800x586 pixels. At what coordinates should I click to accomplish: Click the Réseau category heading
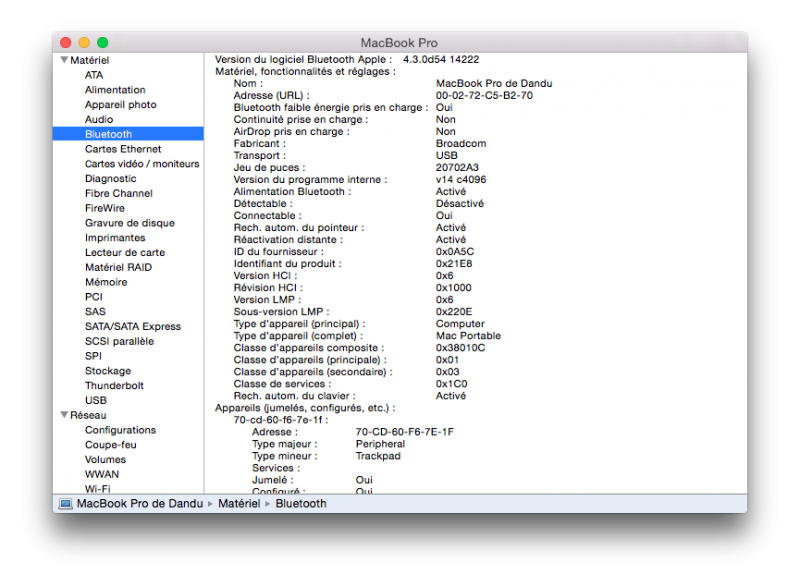point(88,415)
